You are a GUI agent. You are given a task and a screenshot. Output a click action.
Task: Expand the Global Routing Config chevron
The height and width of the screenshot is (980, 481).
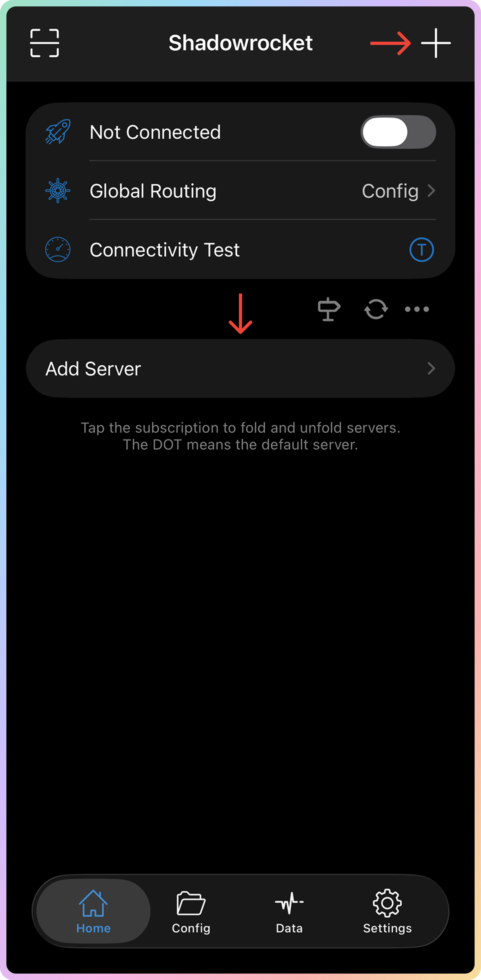point(431,190)
